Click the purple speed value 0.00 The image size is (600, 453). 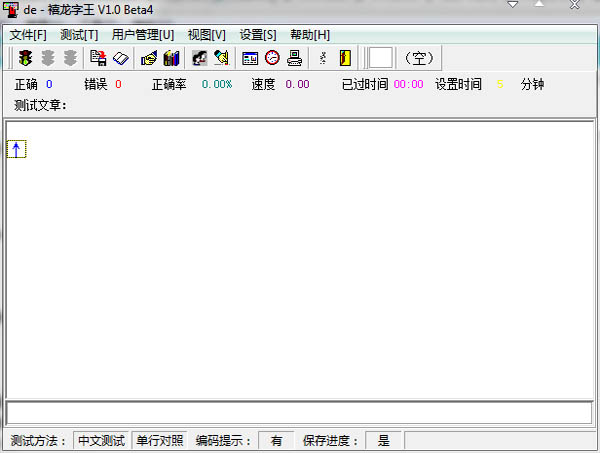tap(297, 84)
